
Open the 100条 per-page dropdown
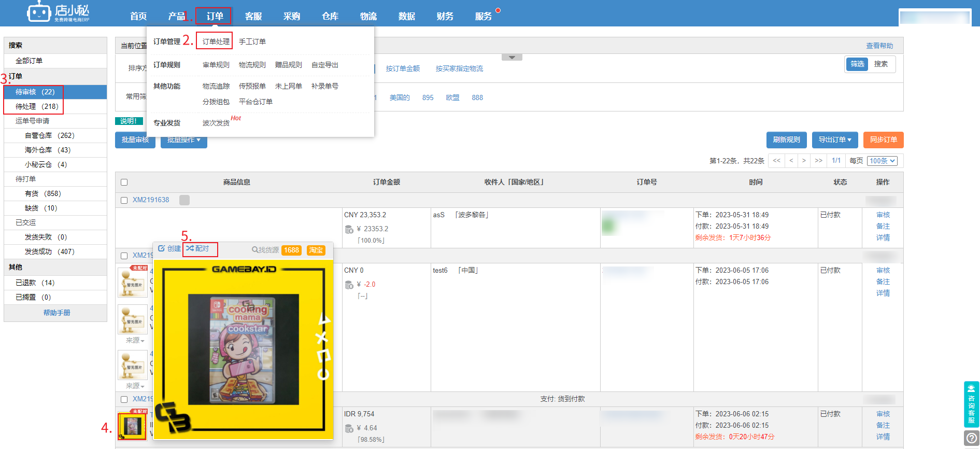[882, 161]
